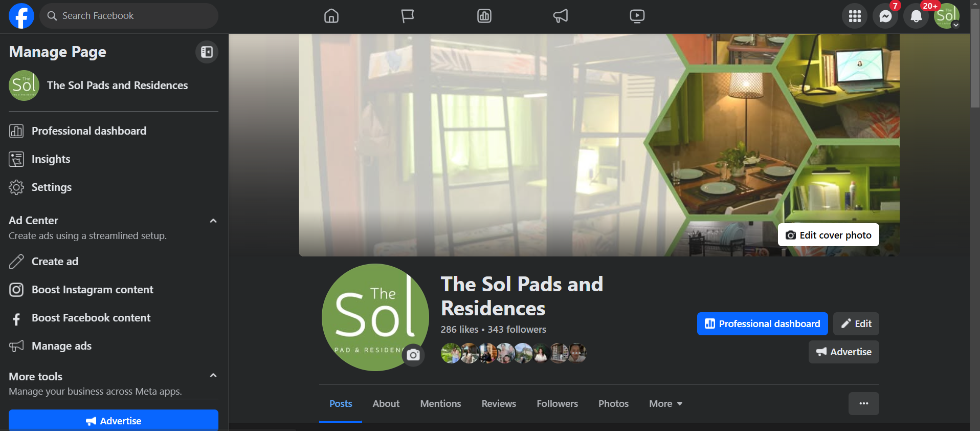Switch to the Photos tab
Image resolution: width=980 pixels, height=431 pixels.
[613, 404]
